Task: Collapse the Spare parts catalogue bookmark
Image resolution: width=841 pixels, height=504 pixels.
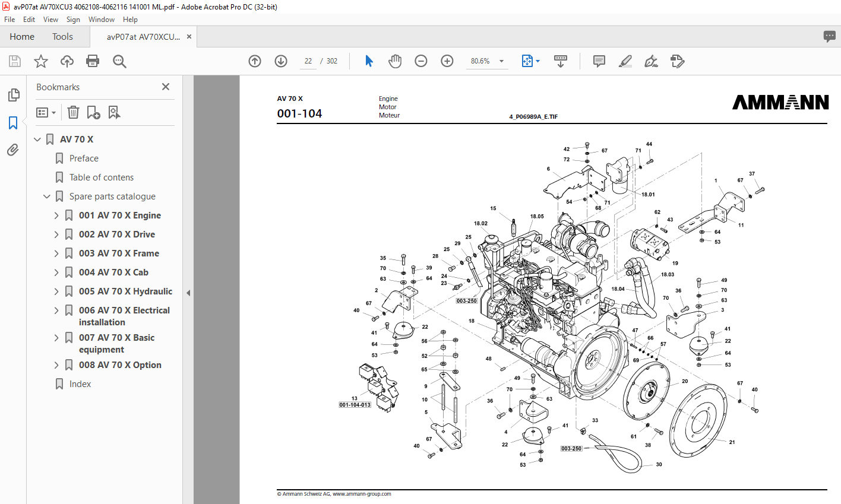Action: (47, 196)
